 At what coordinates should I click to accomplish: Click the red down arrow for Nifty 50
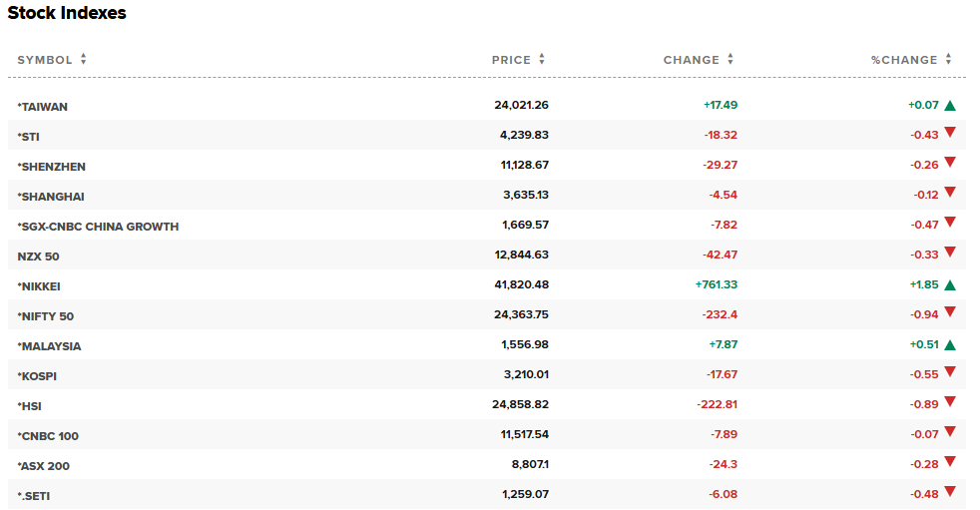pos(950,311)
